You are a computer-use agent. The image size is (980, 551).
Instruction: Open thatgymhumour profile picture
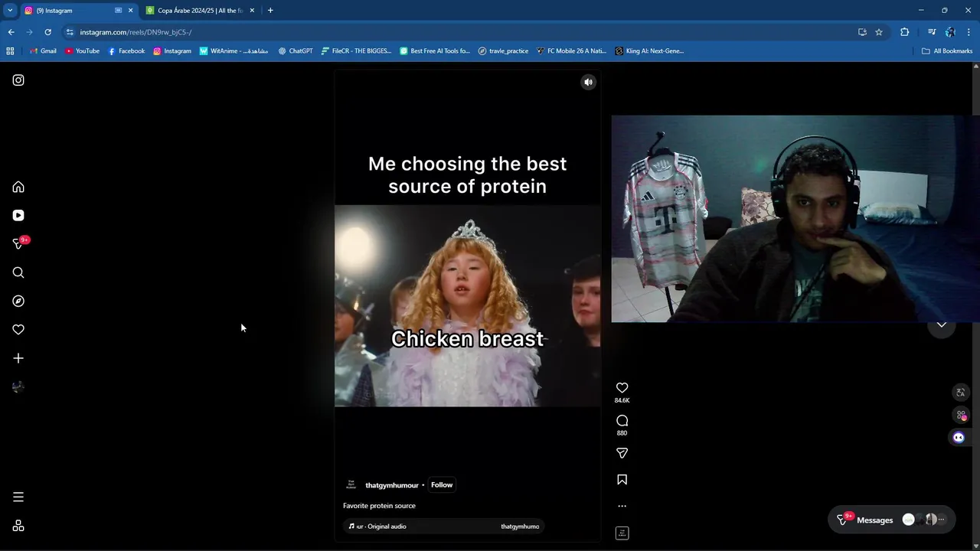(x=351, y=484)
